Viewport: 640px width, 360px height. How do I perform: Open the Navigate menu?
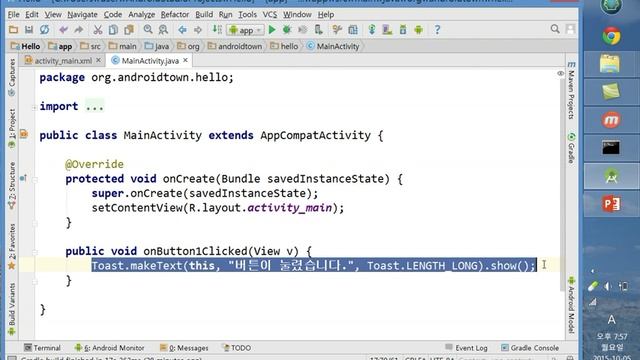[82, 15]
